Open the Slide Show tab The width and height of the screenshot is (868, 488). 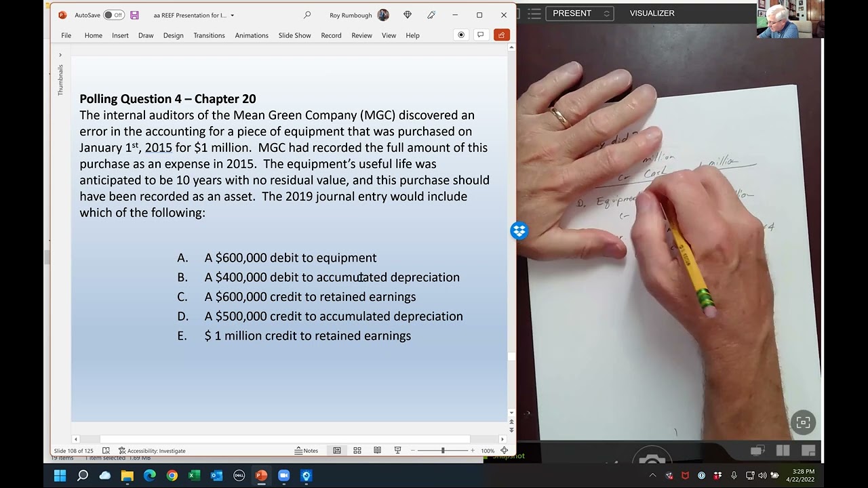coord(294,35)
